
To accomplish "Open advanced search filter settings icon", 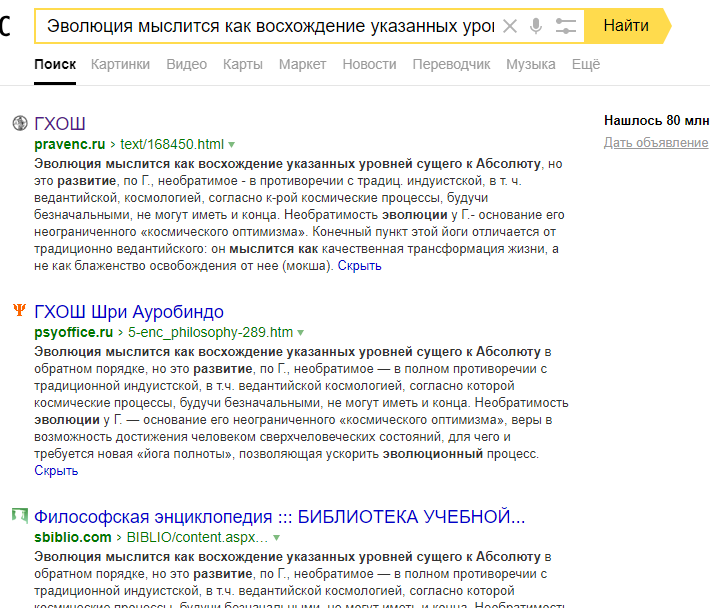I will [x=566, y=26].
